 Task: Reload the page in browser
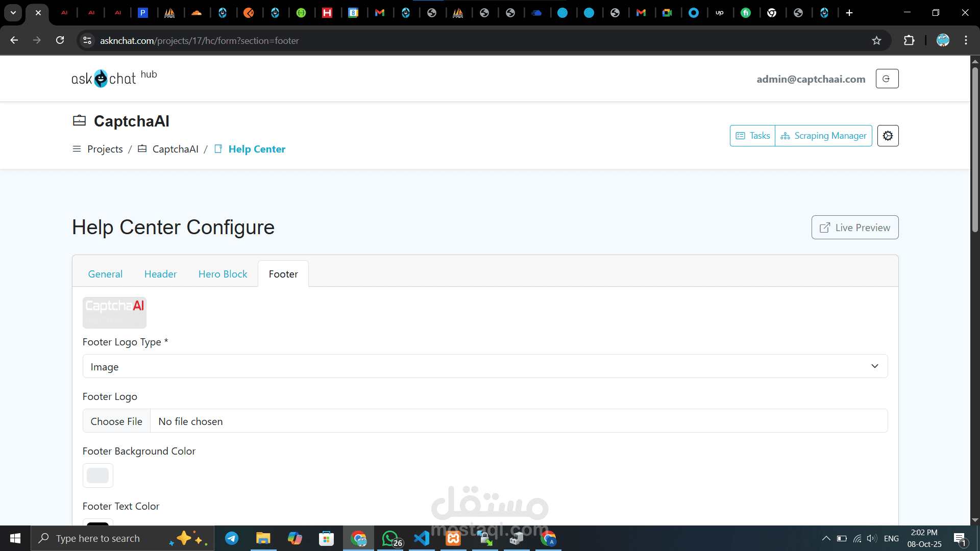[60, 40]
